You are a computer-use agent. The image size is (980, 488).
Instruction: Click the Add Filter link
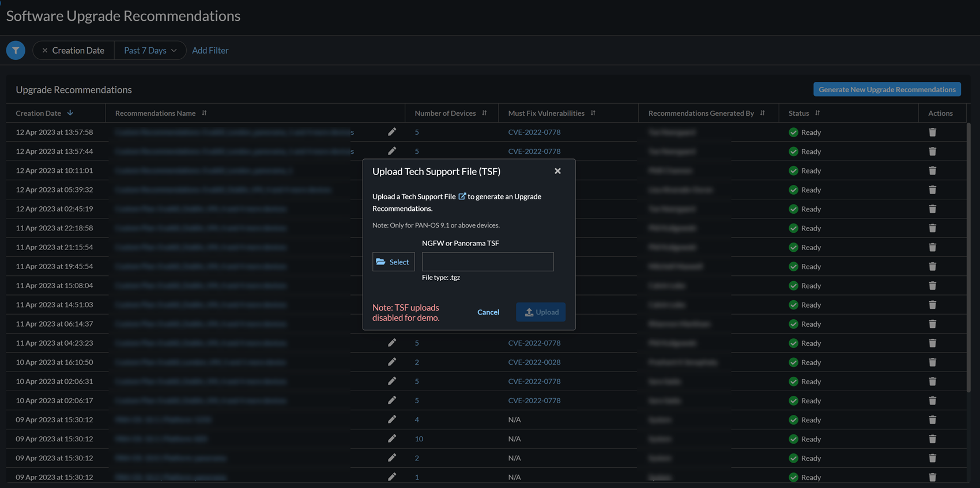click(210, 50)
